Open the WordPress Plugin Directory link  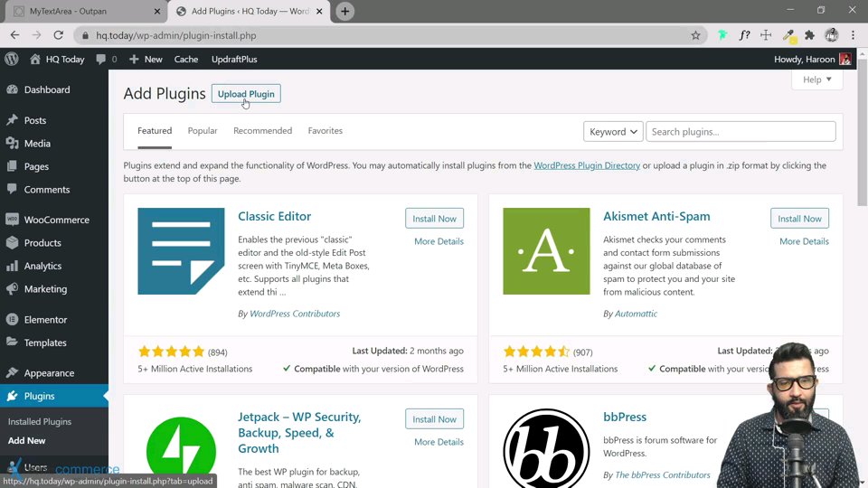point(587,165)
